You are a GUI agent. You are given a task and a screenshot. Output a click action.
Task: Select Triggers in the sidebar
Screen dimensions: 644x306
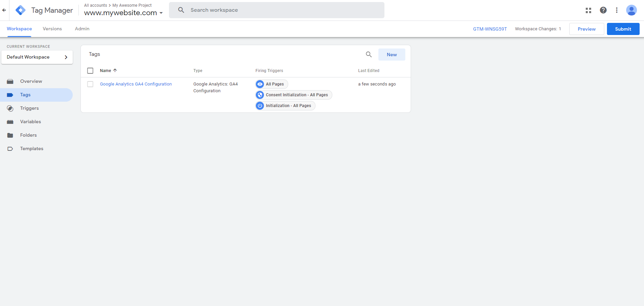pos(36,108)
